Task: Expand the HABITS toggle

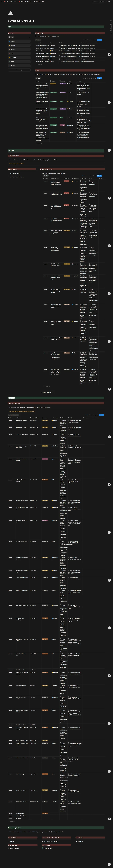Action: pos(9,841)
